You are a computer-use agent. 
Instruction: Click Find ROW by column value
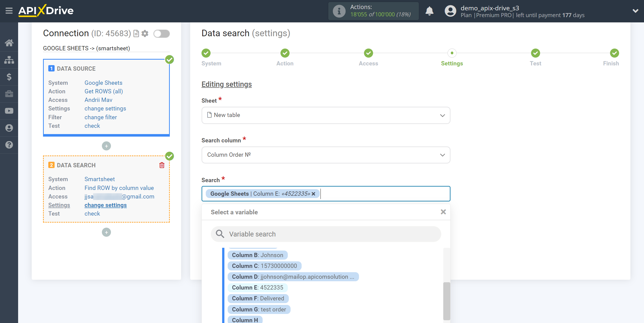[x=119, y=188]
